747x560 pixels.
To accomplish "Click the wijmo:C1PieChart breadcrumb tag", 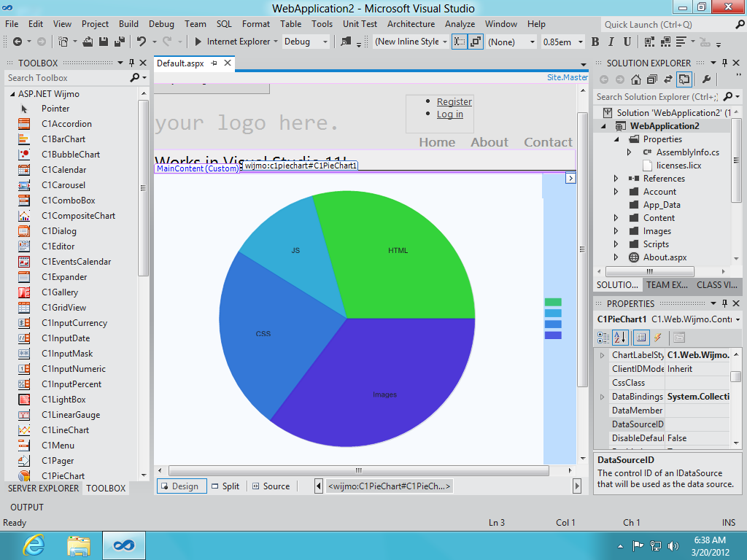I will click(x=389, y=486).
